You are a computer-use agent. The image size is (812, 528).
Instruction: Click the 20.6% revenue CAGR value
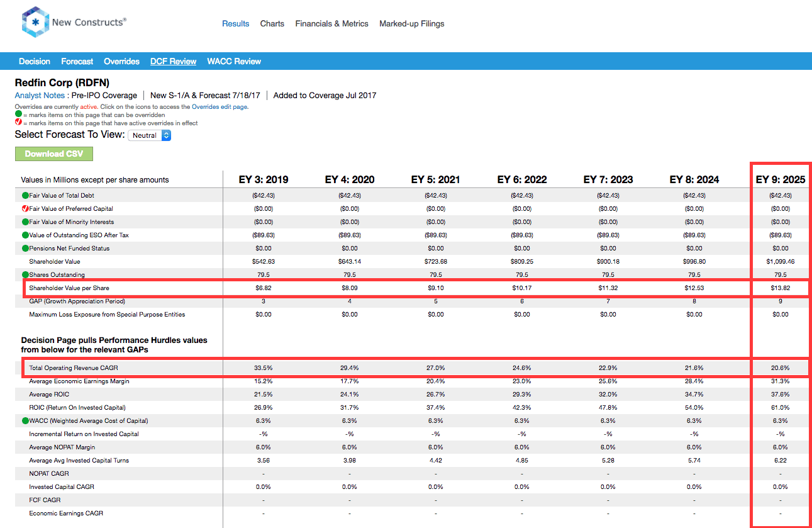[x=780, y=368]
